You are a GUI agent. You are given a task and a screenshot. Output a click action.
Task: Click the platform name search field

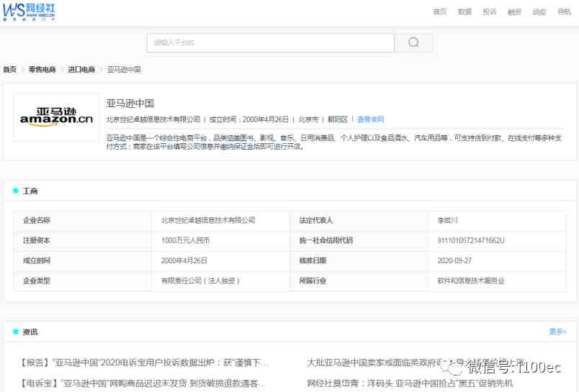click(x=270, y=42)
